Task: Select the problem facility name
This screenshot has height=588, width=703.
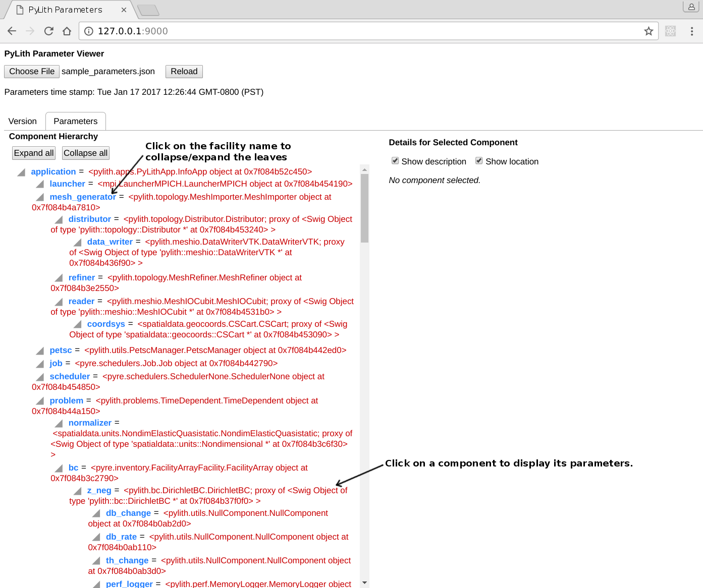Action: click(x=67, y=400)
